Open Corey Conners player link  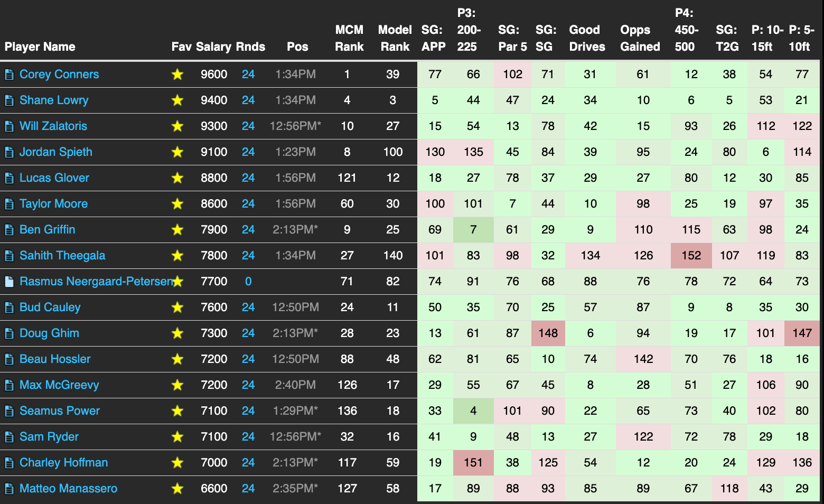click(x=59, y=74)
